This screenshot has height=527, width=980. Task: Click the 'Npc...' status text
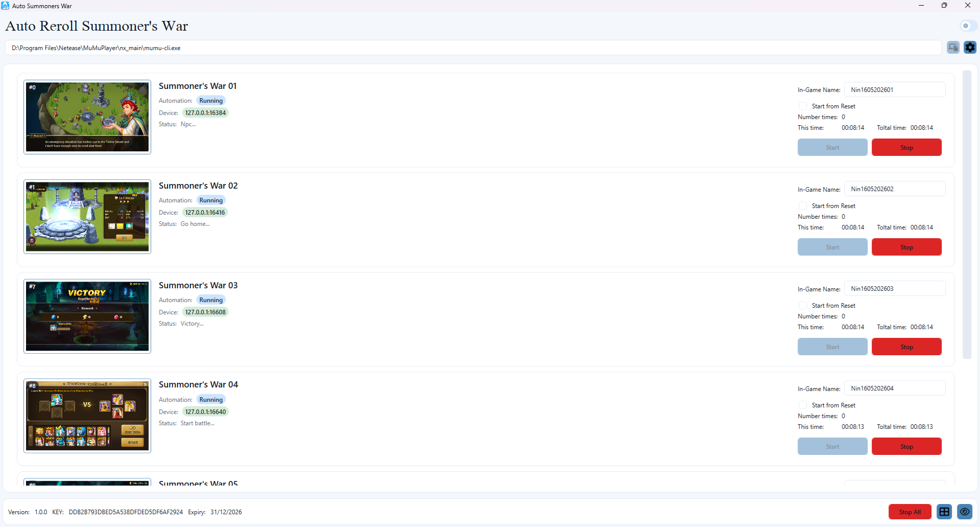(188, 124)
